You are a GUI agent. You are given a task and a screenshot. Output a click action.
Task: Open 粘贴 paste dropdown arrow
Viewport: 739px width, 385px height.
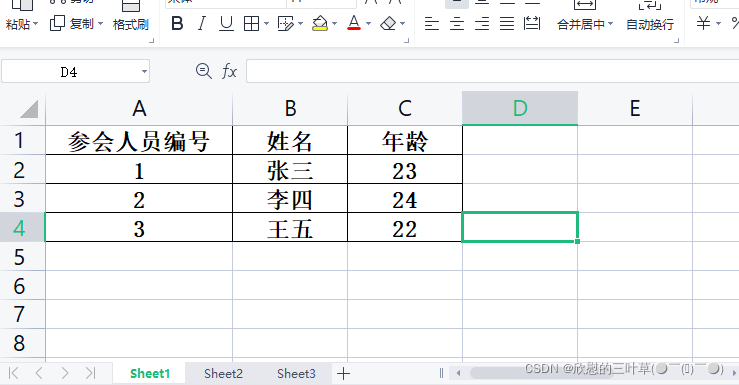pyautogui.click(x=36, y=24)
